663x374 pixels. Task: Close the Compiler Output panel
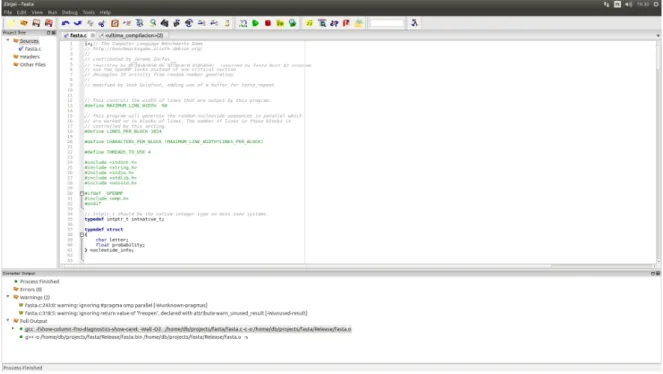(658, 273)
